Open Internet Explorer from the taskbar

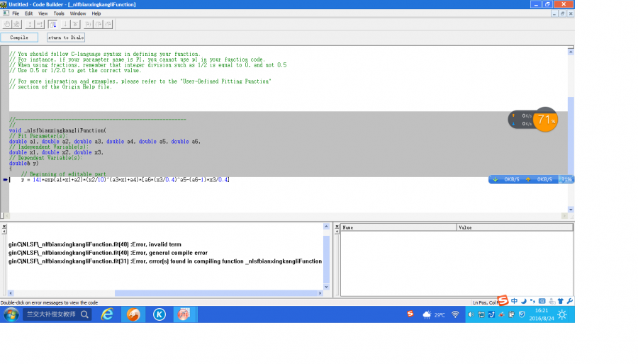[x=108, y=314]
